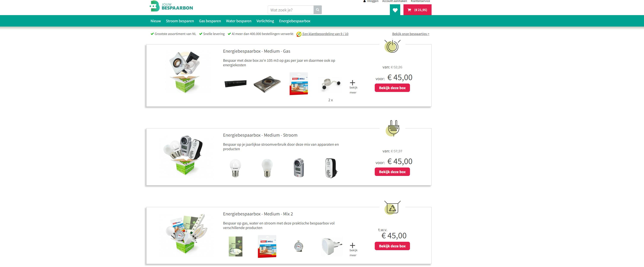Click the energy meter thumbnail in Stroom box
This screenshot has width=644, height=267.
pyautogui.click(x=299, y=168)
